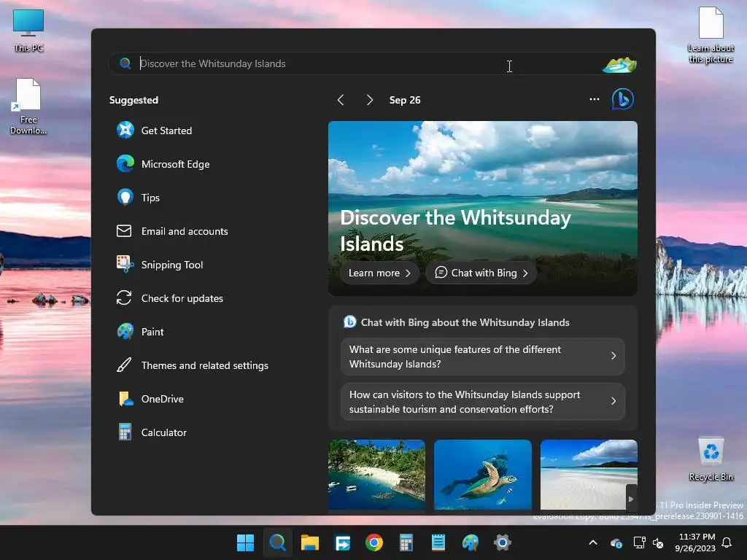Select the Recycle Bin desktop icon
The image size is (747, 560).
711,459
